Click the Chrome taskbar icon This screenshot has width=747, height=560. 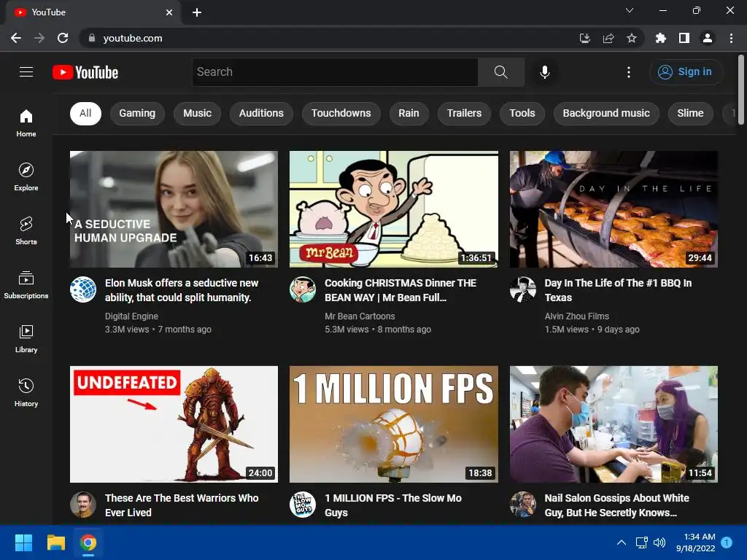click(88, 542)
